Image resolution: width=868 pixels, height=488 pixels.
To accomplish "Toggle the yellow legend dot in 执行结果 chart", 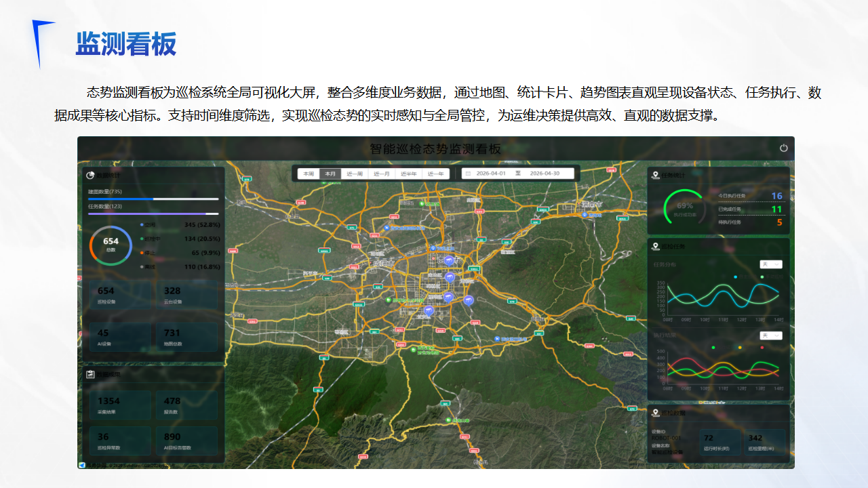I will click(x=740, y=348).
